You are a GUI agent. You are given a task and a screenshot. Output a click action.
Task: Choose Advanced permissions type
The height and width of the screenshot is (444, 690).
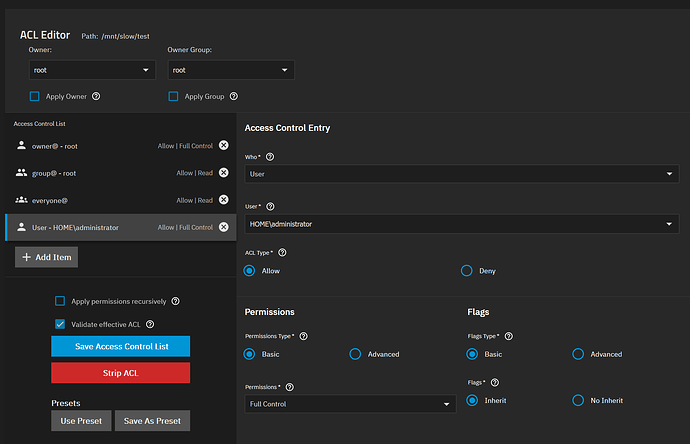click(355, 354)
